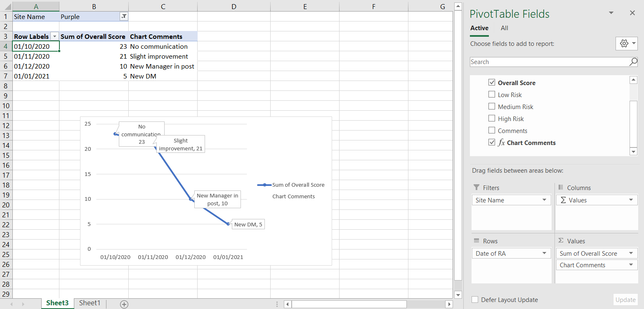Open the Site Name filter dropdown in cell B1
The width and height of the screenshot is (644, 309).
(x=124, y=17)
